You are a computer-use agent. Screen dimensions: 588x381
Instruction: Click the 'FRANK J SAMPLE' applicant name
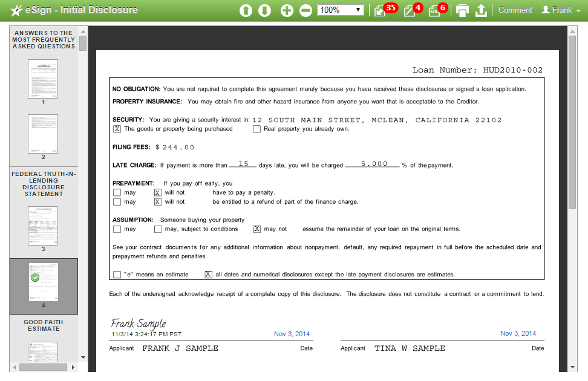[180, 348]
